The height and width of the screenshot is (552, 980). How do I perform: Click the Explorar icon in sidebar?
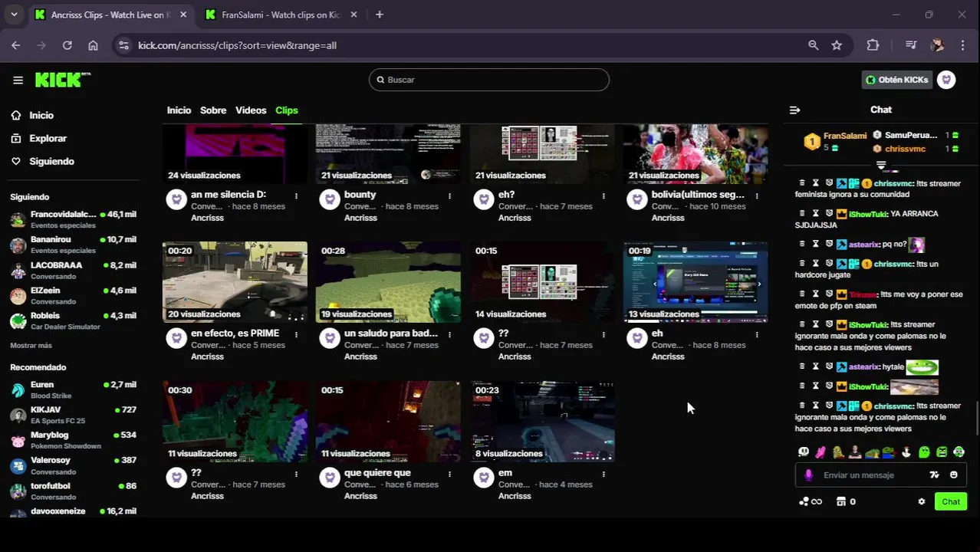click(x=16, y=138)
